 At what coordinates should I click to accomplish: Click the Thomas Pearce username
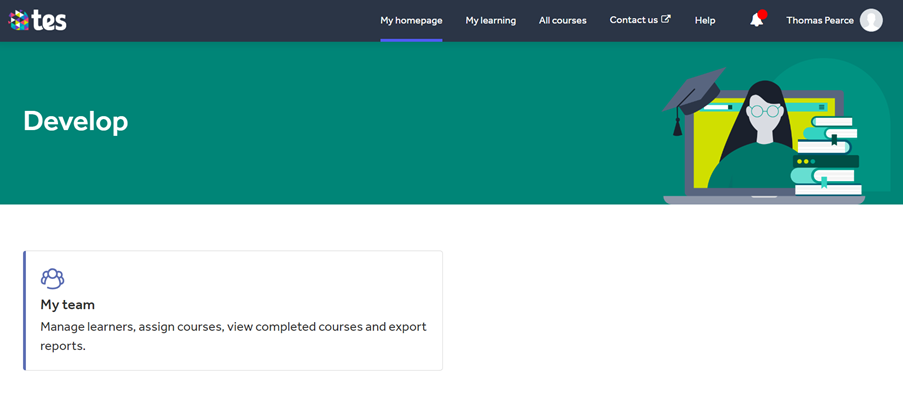pyautogui.click(x=820, y=21)
